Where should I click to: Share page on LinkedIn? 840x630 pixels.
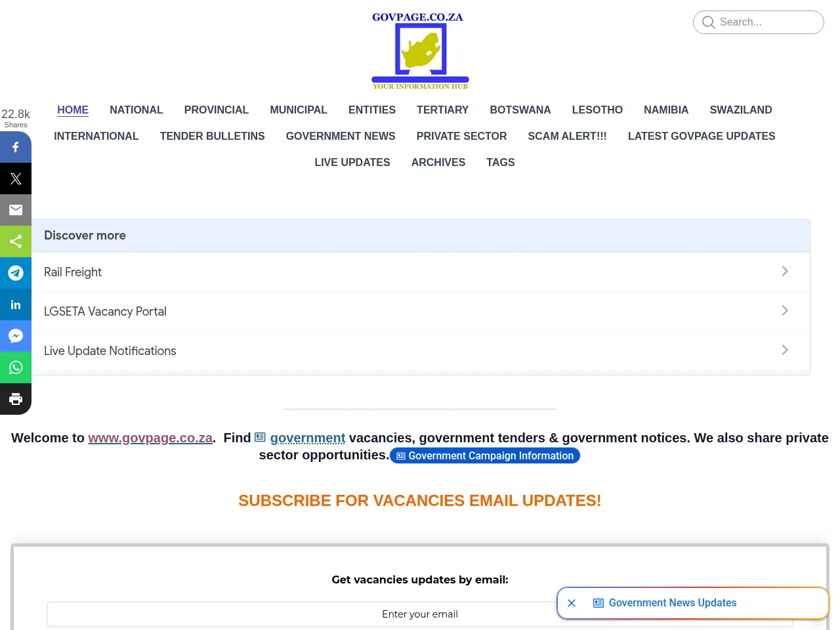(16, 304)
